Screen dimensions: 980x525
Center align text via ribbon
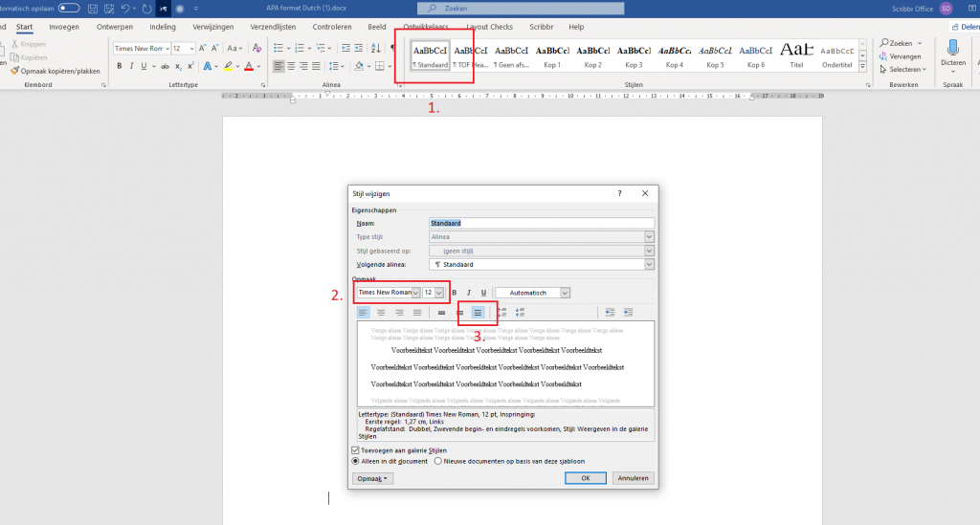[291, 66]
